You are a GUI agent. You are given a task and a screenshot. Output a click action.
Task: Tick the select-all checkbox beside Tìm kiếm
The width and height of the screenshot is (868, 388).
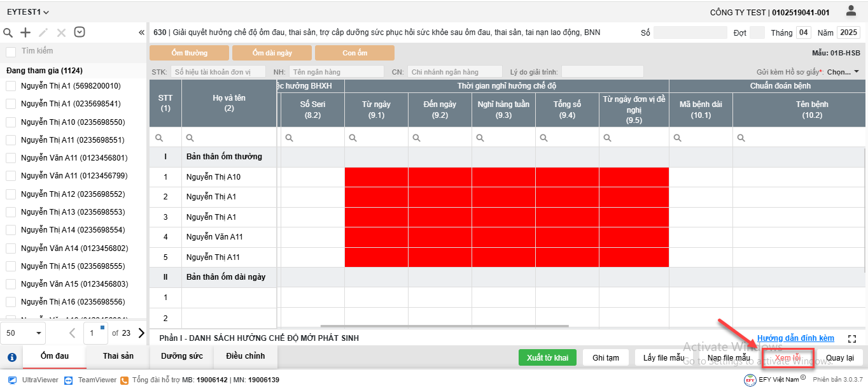[x=11, y=52]
